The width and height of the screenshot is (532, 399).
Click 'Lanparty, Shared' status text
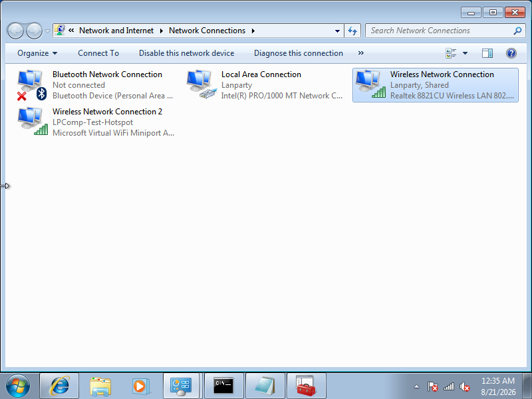420,85
